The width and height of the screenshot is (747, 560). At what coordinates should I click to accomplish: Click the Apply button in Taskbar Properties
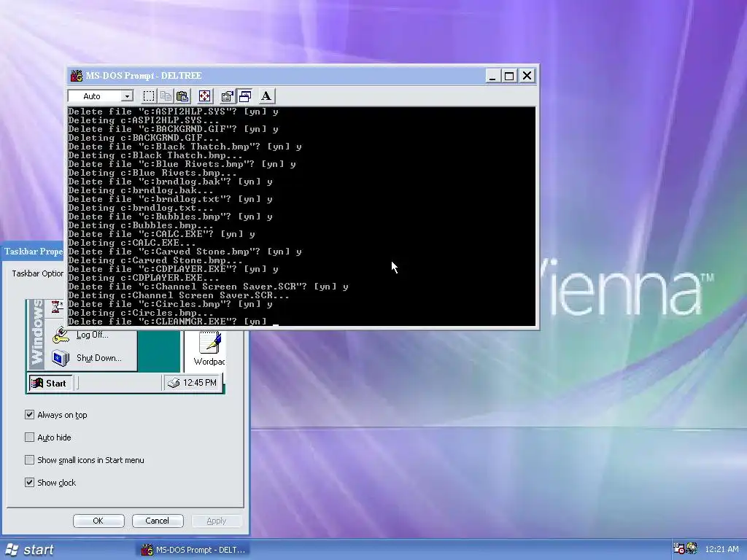217,521
